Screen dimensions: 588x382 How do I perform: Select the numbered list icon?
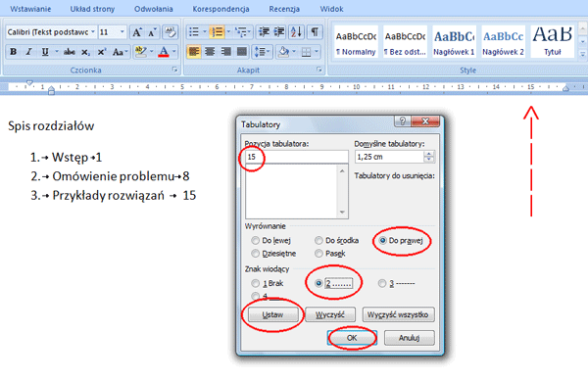[x=217, y=32]
